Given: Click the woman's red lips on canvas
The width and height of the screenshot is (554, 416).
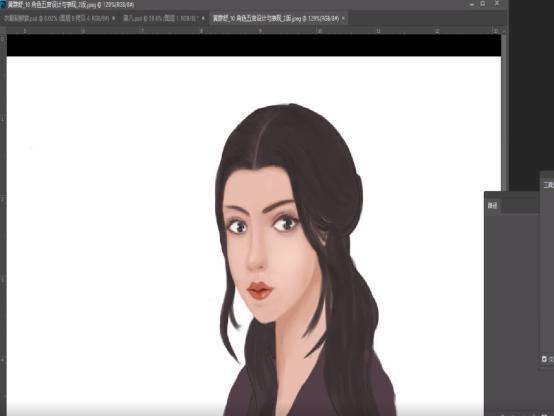Looking at the screenshot, I should [260, 291].
